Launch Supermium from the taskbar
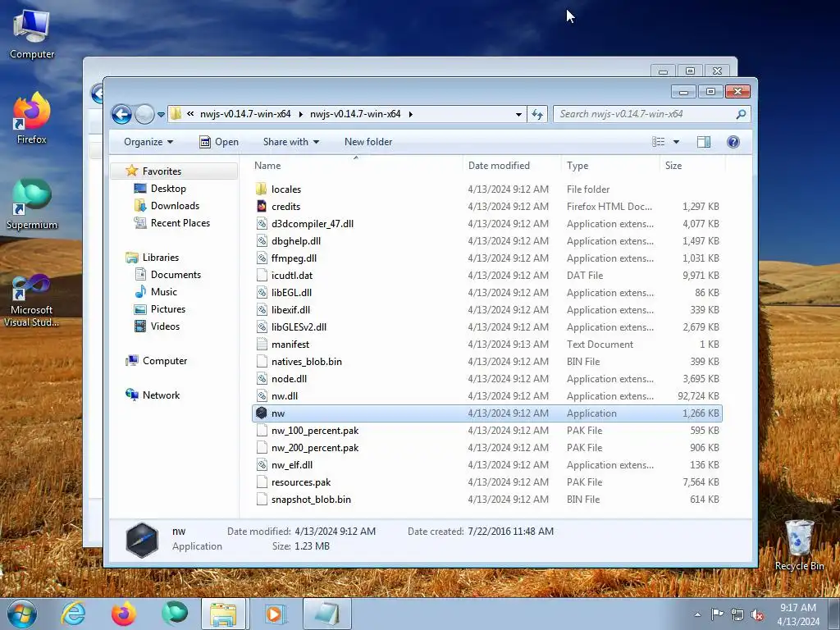Screen dimensions: 840x630 pos(175,614)
